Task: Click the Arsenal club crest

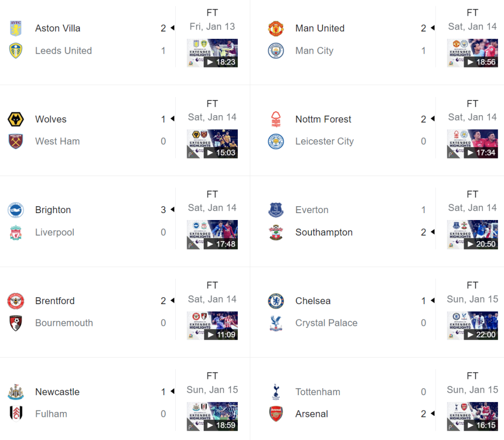Action: coord(276,414)
